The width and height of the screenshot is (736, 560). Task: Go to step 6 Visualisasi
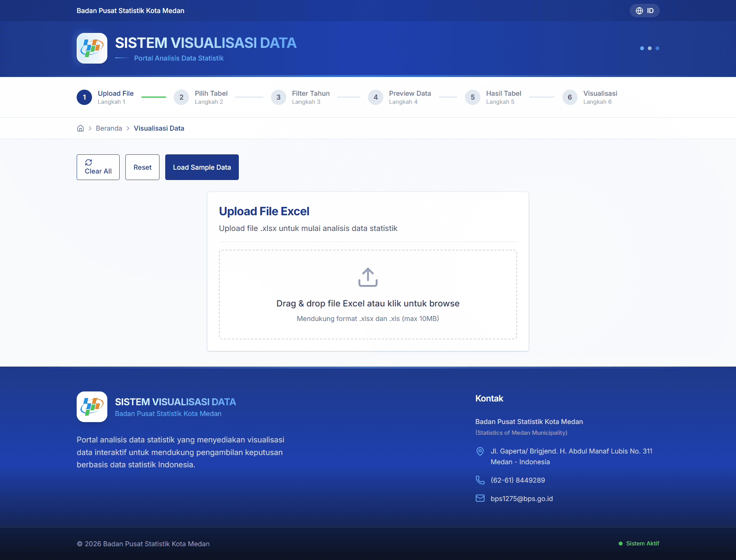590,97
